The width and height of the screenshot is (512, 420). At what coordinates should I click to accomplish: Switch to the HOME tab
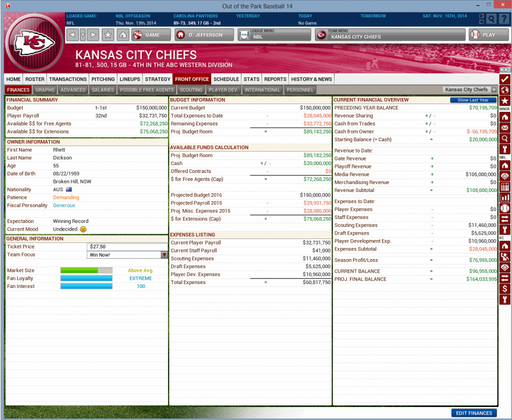point(13,79)
